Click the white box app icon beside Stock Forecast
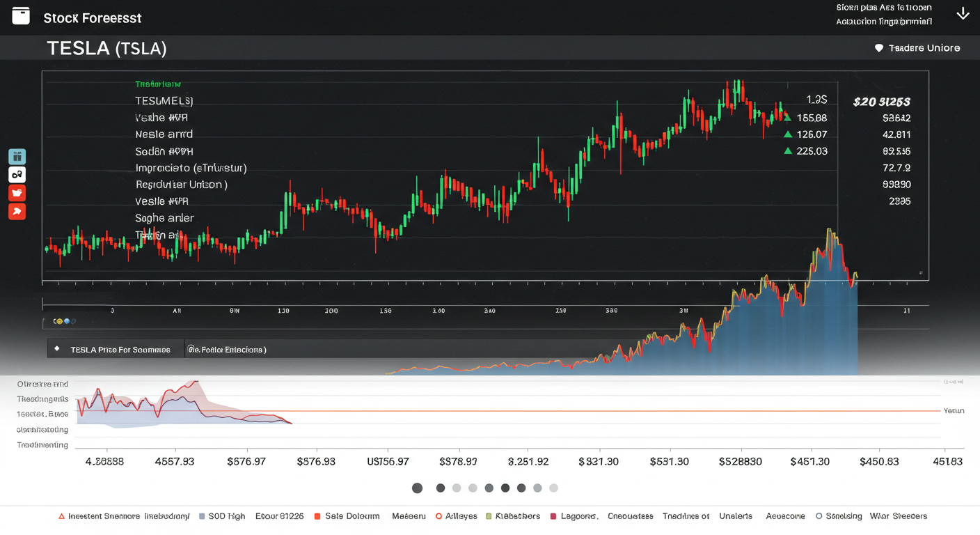This screenshot has width=980, height=535. [21, 15]
